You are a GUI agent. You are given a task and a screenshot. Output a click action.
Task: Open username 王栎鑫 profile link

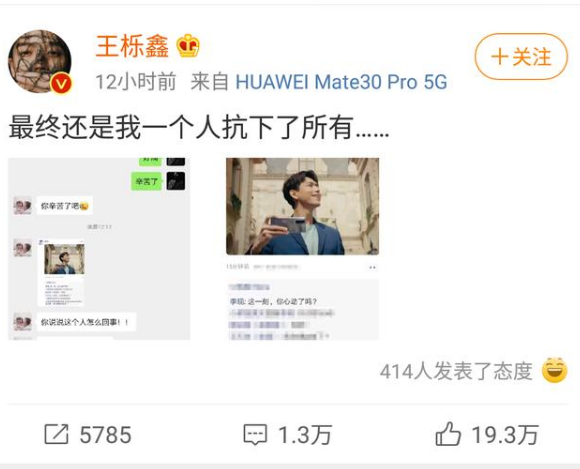point(132,46)
